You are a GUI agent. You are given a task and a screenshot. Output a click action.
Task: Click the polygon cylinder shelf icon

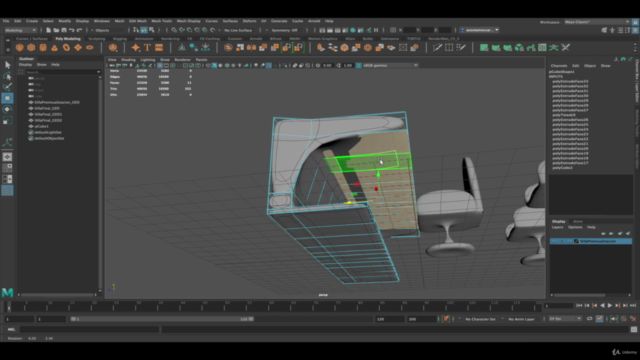tap(43, 48)
